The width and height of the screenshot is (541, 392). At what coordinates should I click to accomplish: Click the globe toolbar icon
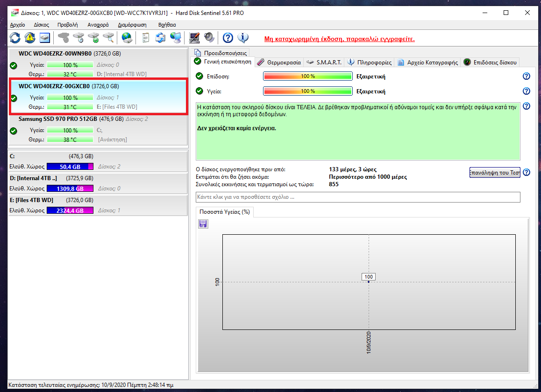pos(127,37)
